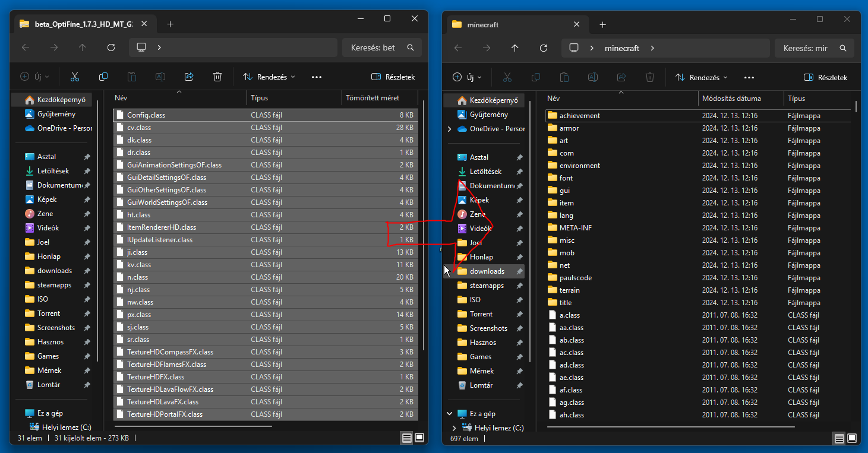Open the Új dropdown in the minecraft window
The image size is (868, 453).
click(467, 77)
